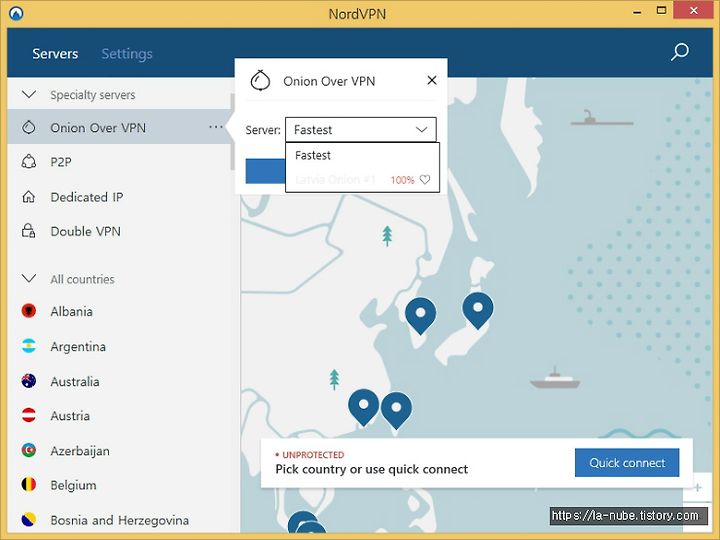The image size is (720, 540).
Task: Click the lower left map pin
Action: pyautogui.click(x=364, y=407)
